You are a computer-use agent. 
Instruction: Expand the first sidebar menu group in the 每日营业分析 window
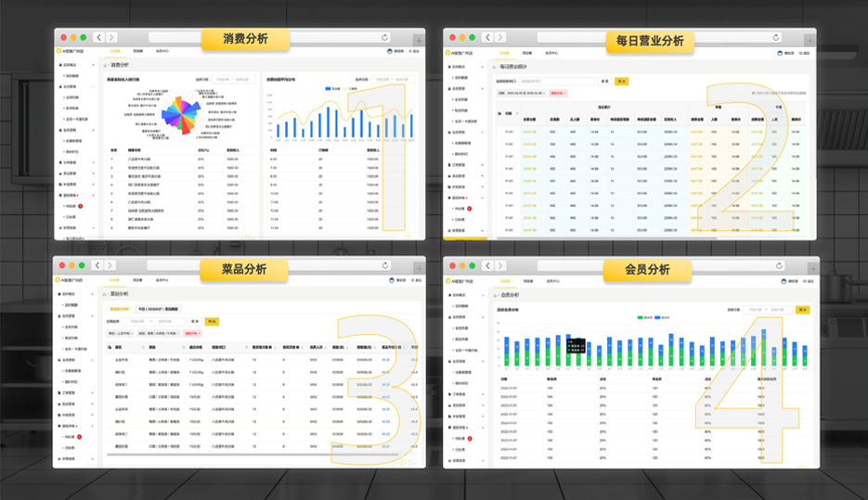(x=459, y=66)
